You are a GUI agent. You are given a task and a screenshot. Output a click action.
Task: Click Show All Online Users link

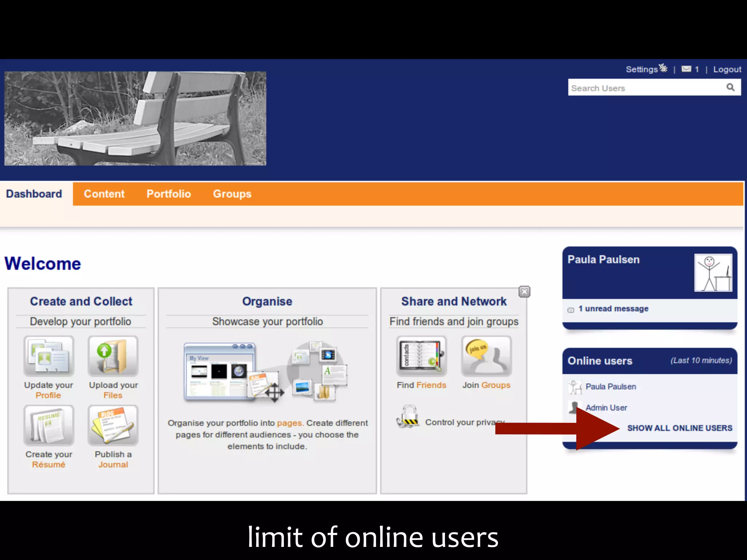click(680, 428)
